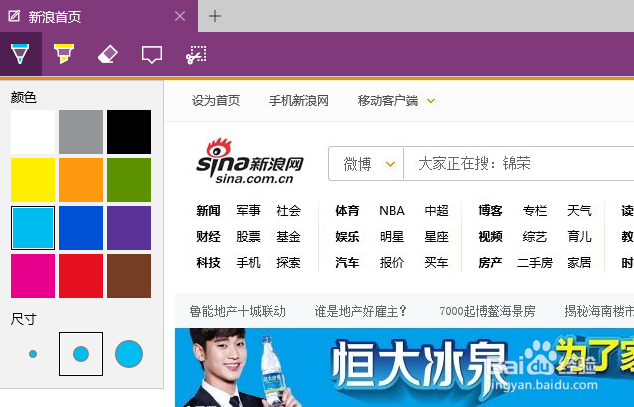
Task: Select the Eraser tool
Action: [x=108, y=54]
